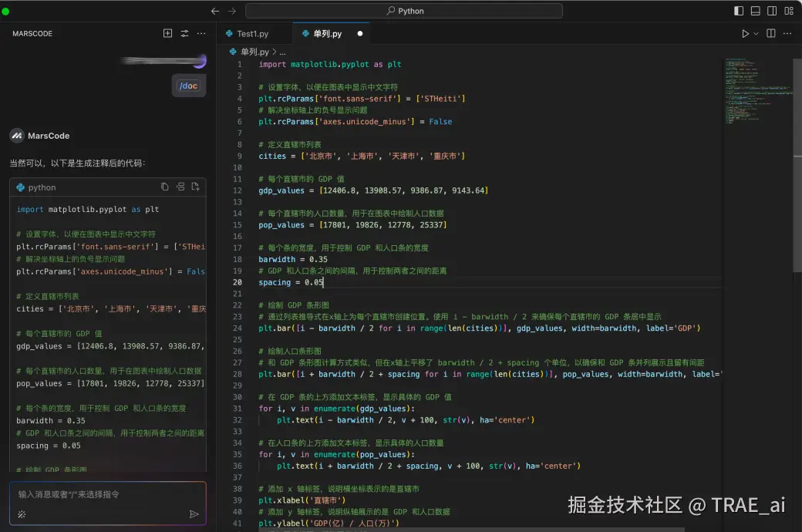Split the editor right
The height and width of the screenshot is (532, 802).
[771, 33]
